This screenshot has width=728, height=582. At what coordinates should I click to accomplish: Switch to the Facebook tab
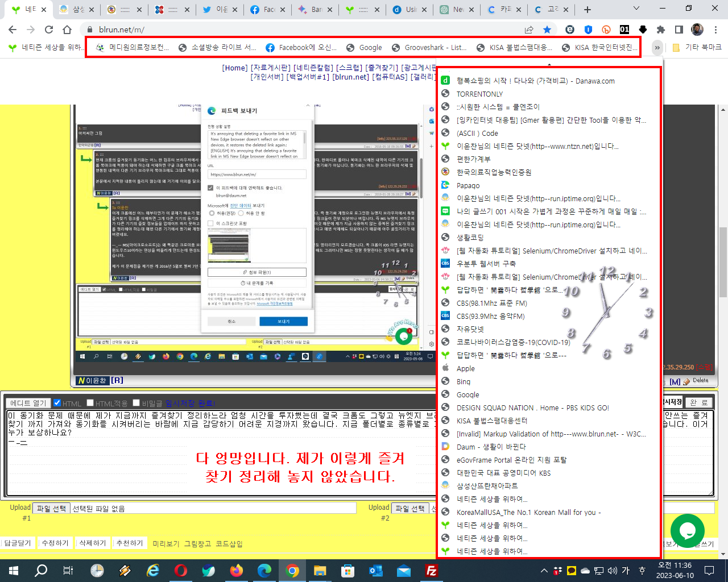[x=267, y=10]
